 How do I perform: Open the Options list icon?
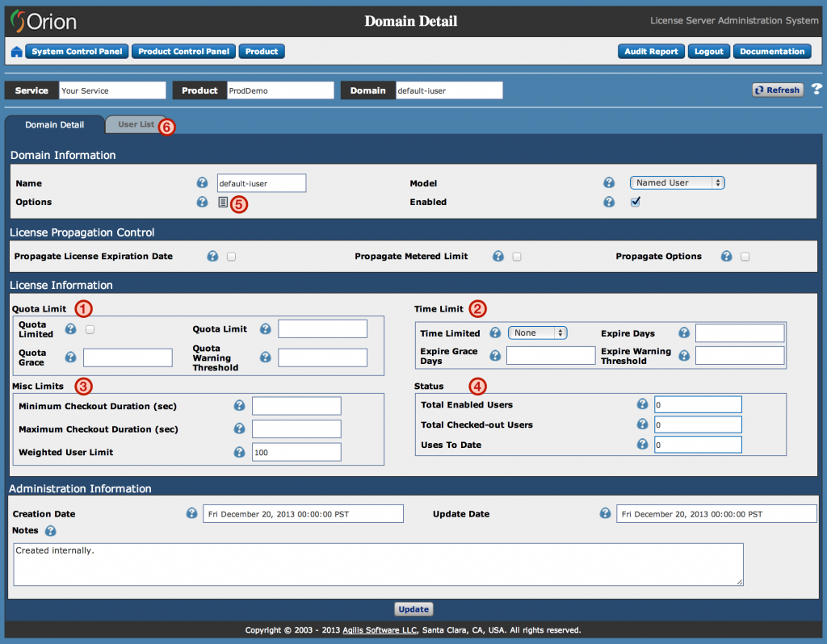pyautogui.click(x=223, y=203)
